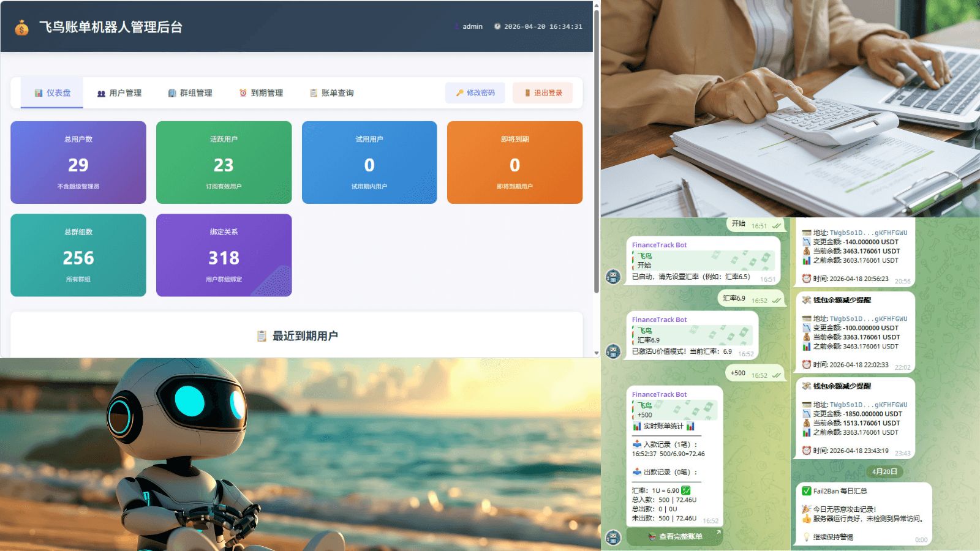Click the outbox icon next to 出款记录
Screen dimensions: 980x551
coord(637,471)
